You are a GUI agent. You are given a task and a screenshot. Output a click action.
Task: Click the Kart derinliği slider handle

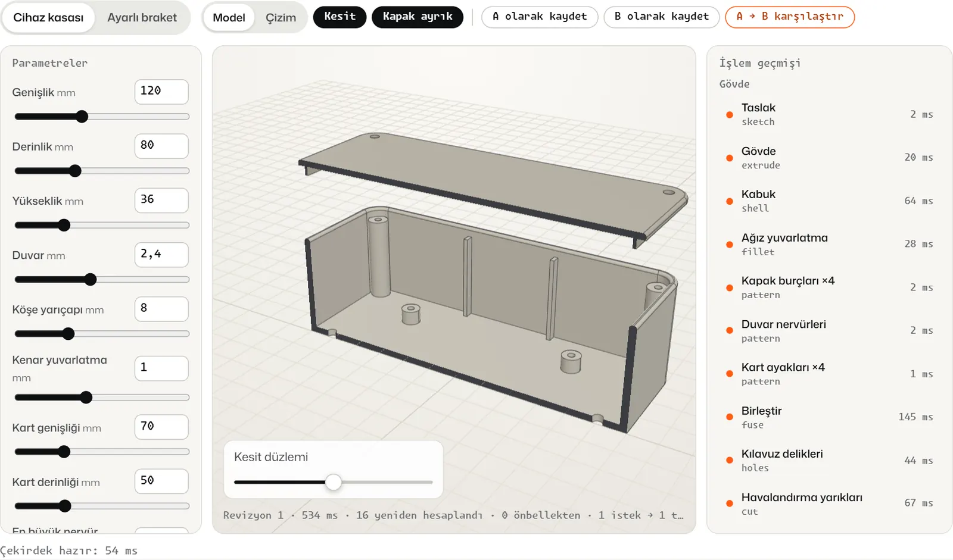[65, 506]
